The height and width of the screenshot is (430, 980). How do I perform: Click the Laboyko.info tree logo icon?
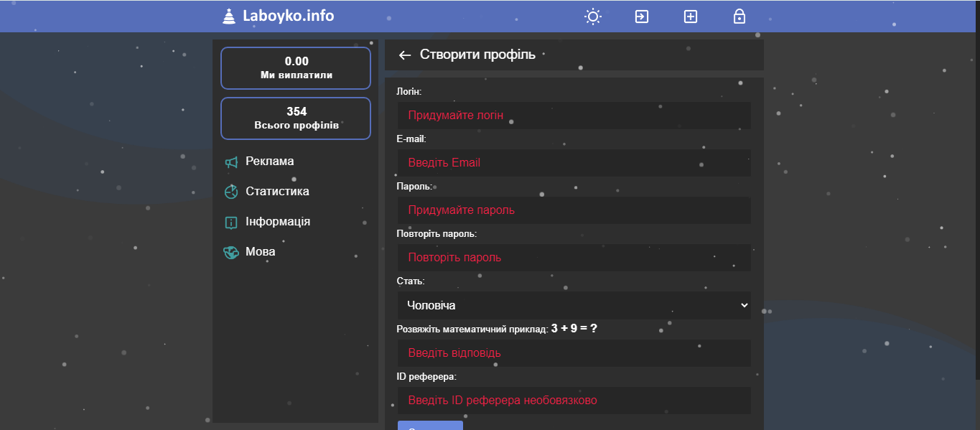(x=229, y=16)
